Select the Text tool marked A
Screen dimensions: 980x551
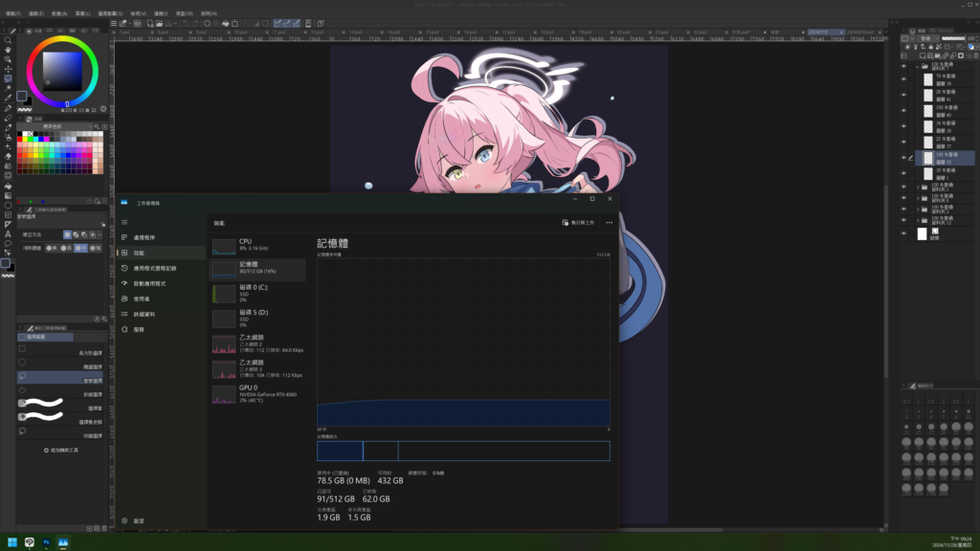click(x=8, y=233)
